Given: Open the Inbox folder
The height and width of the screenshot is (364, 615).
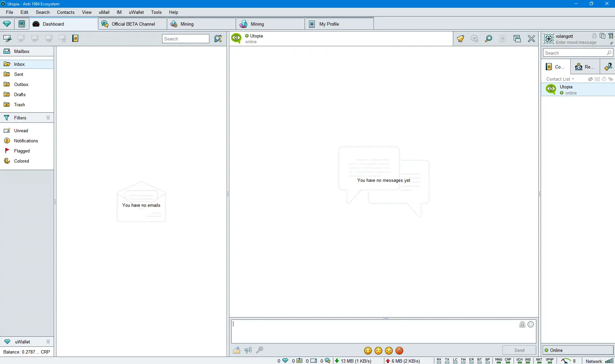Looking at the screenshot, I should (27, 64).
